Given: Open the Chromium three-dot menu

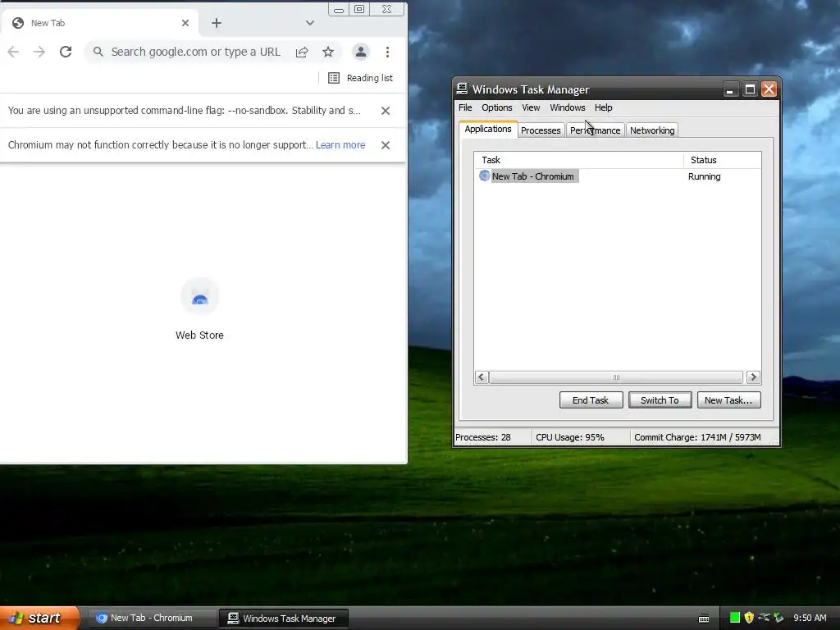Looking at the screenshot, I should [387, 52].
